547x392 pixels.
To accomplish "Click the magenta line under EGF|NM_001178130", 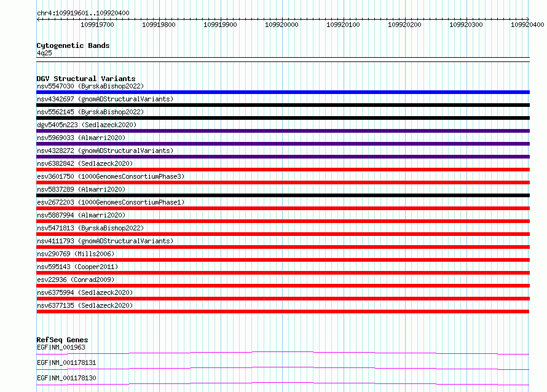I will [283, 383].
